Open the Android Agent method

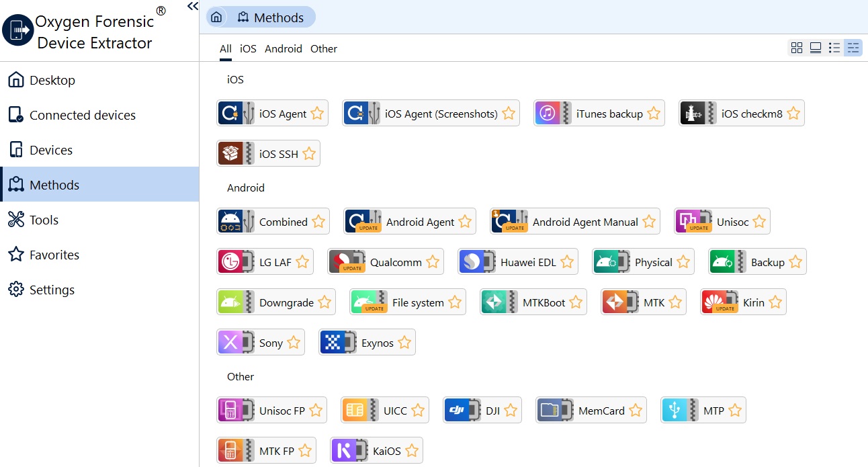point(409,222)
